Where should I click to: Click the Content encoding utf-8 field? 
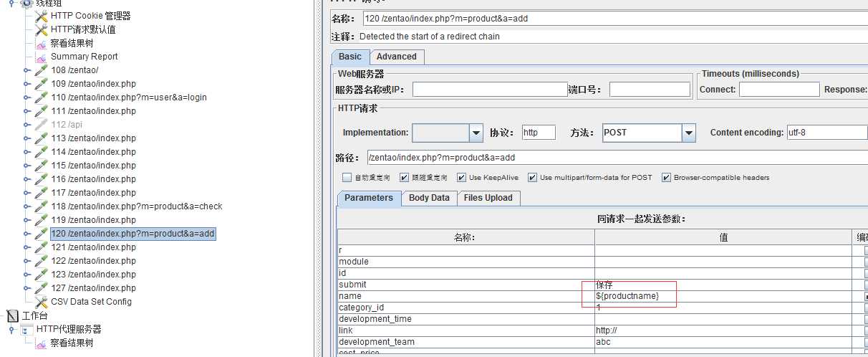(827, 133)
